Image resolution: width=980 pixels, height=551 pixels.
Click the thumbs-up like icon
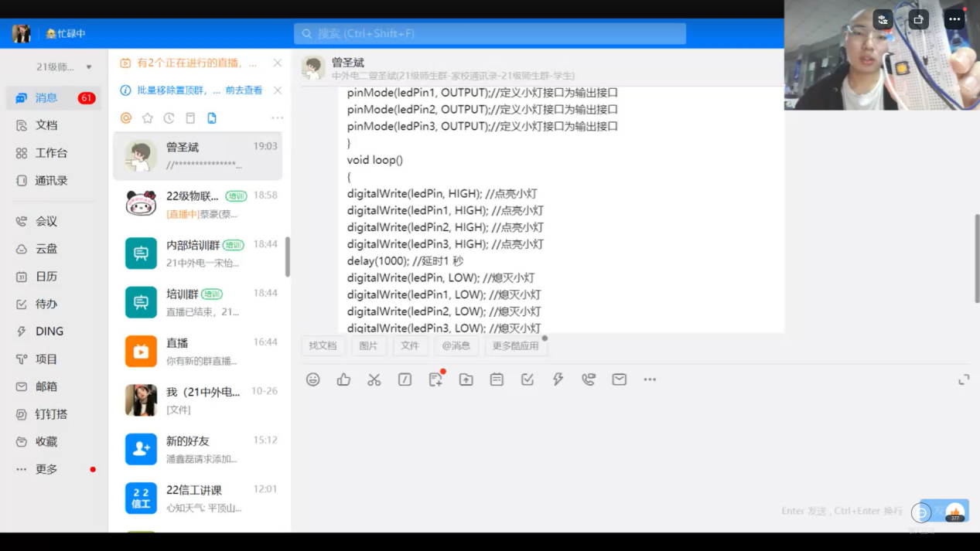pos(343,379)
